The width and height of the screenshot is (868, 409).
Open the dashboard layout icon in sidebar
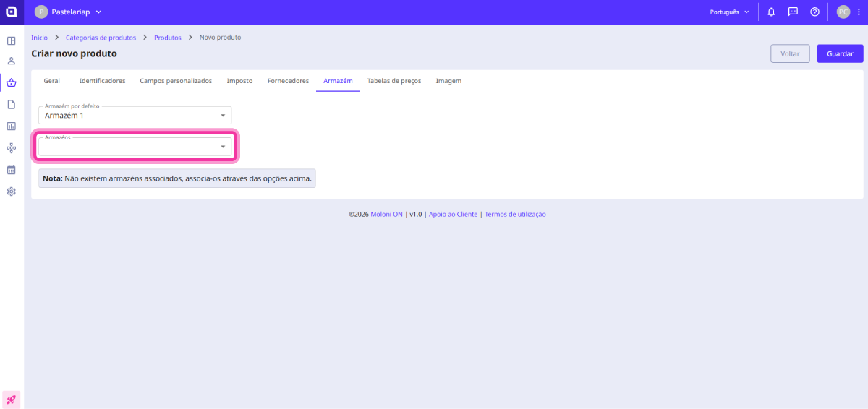tap(12, 40)
